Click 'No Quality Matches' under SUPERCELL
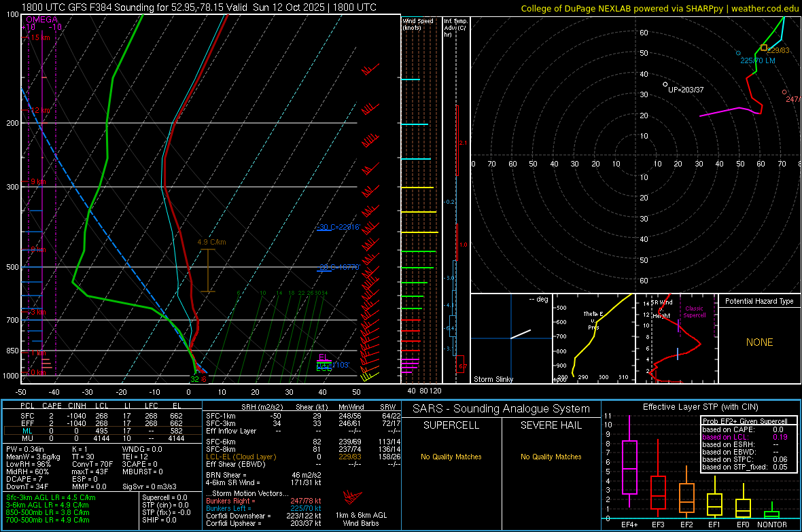 tap(451, 457)
